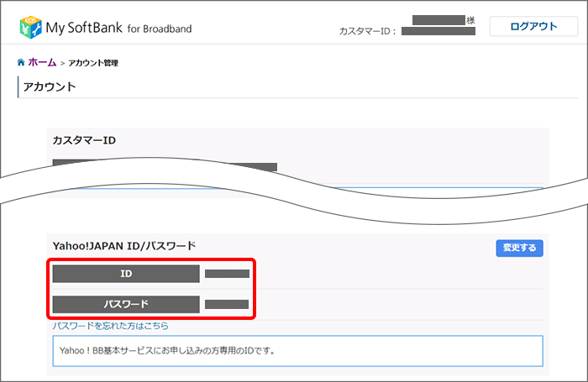Click the Yahoo!JAPAN ID/パスワード heading
This screenshot has width=588, height=382.
pos(124,246)
